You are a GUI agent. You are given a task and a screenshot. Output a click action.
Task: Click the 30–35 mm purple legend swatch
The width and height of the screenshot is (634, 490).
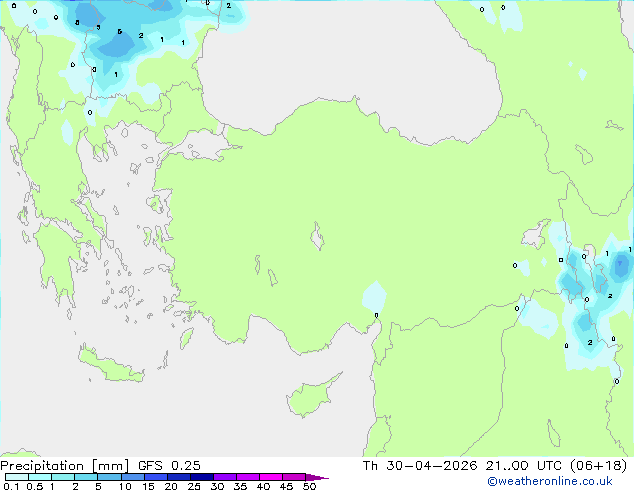(225, 477)
